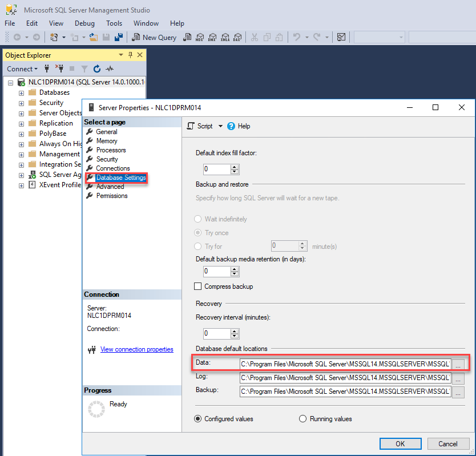Open the Window menu
The height and width of the screenshot is (456, 476).
pyautogui.click(x=146, y=23)
